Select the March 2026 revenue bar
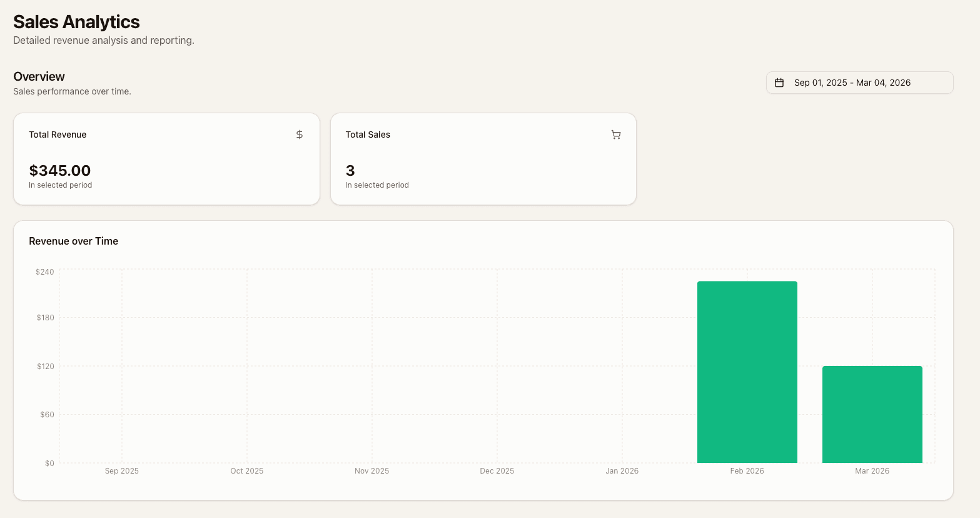This screenshot has height=518, width=980. (872, 413)
